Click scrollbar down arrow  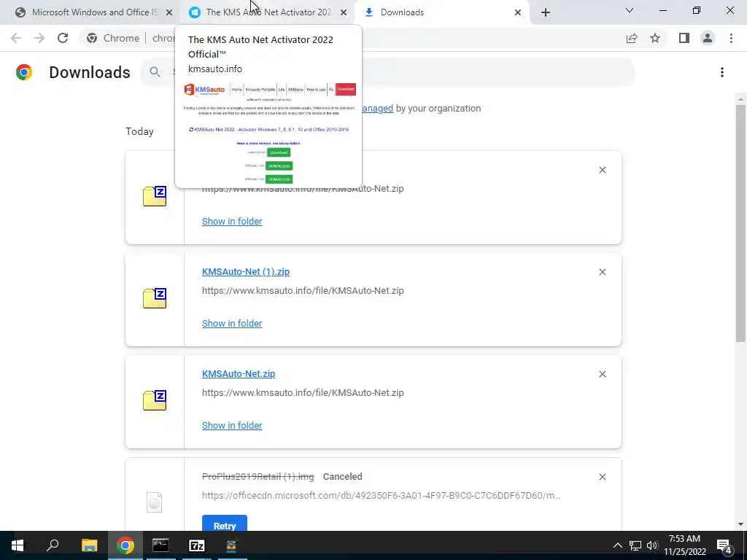pyautogui.click(x=740, y=524)
